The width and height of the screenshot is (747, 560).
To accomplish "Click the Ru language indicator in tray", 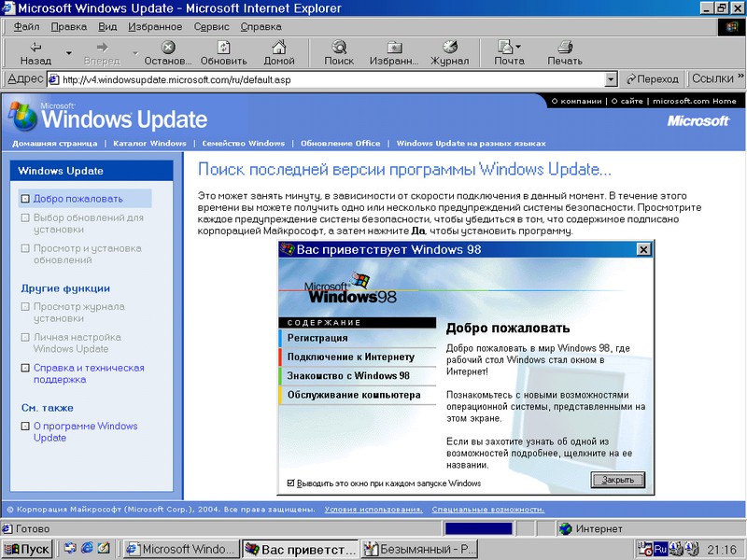I will [660, 549].
